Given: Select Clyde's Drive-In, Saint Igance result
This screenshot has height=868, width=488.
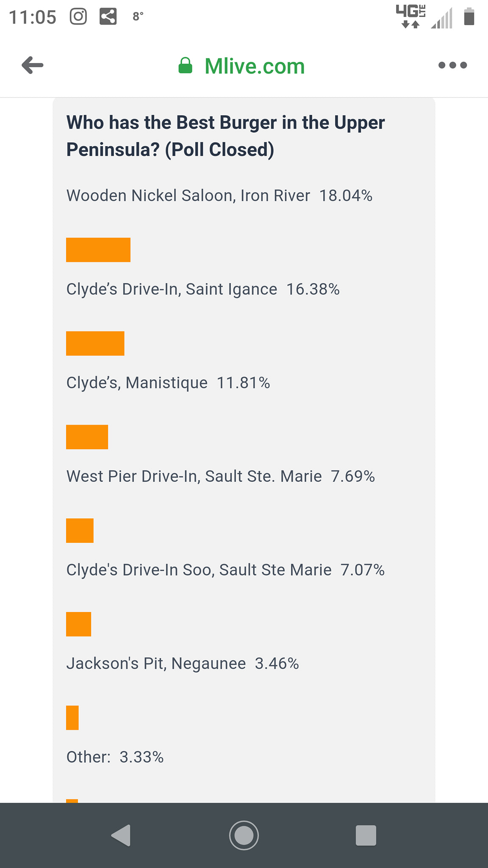Looking at the screenshot, I should (203, 289).
